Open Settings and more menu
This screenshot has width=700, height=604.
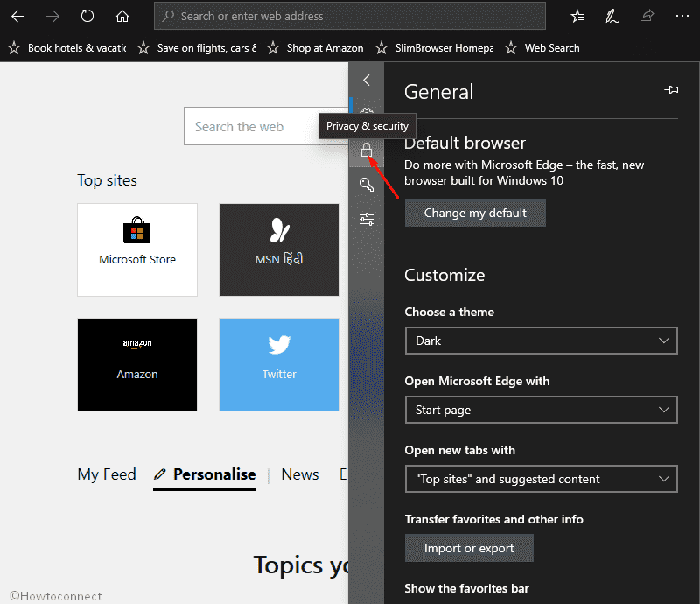click(682, 16)
